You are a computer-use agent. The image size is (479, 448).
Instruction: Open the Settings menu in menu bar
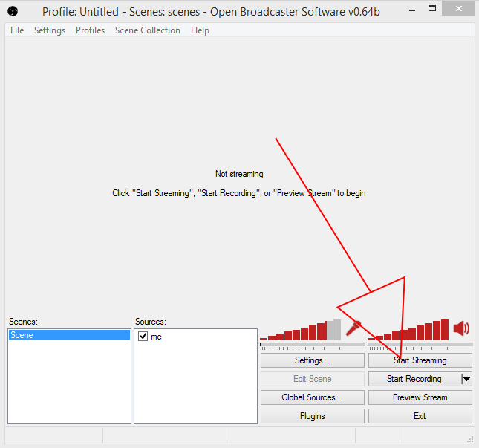tap(50, 30)
